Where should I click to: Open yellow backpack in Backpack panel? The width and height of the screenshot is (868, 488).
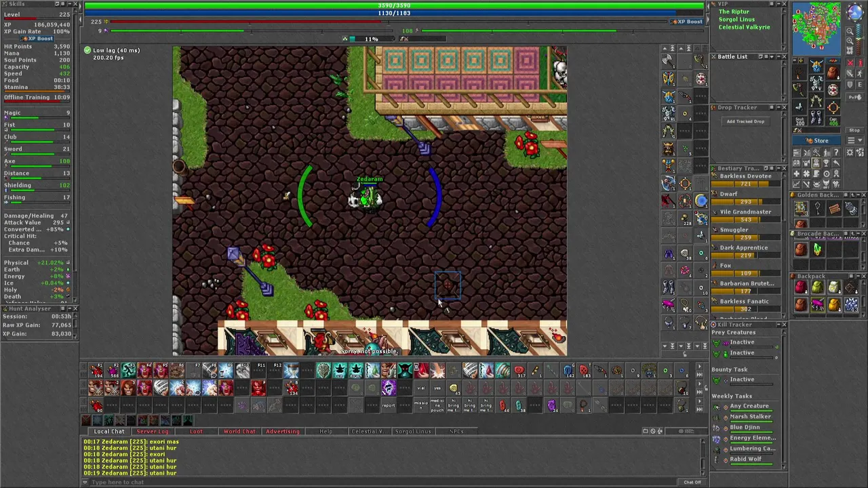point(834,304)
